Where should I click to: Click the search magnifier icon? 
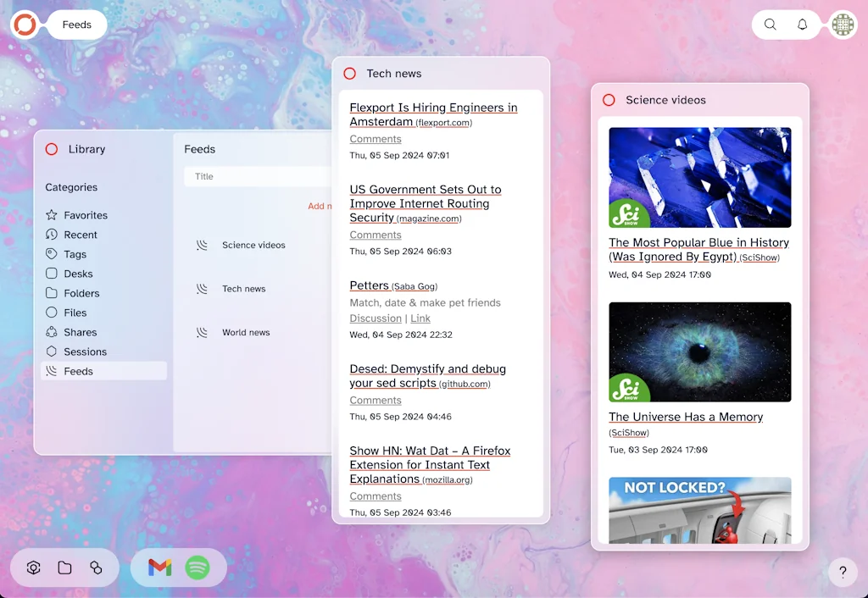coord(770,25)
